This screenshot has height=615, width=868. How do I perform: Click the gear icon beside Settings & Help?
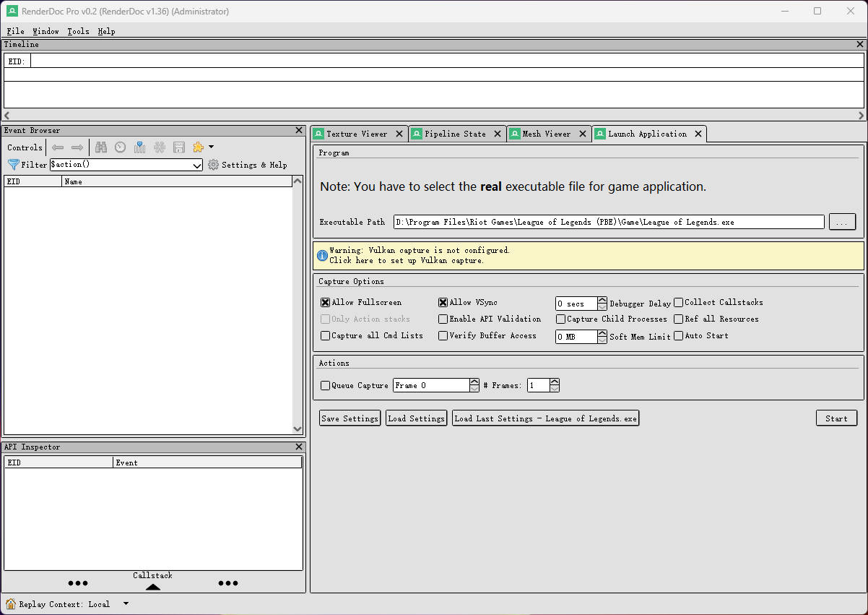pyautogui.click(x=213, y=165)
